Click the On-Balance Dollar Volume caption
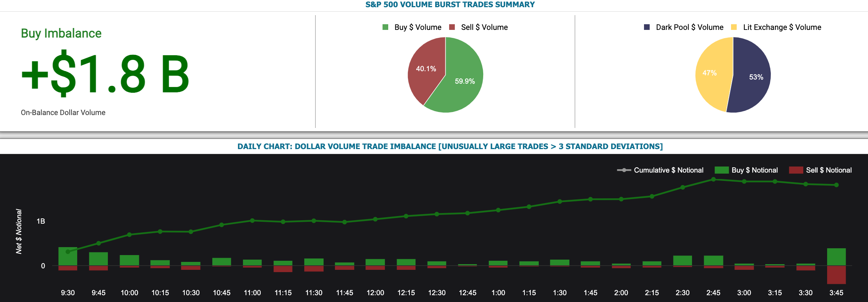 (x=63, y=112)
